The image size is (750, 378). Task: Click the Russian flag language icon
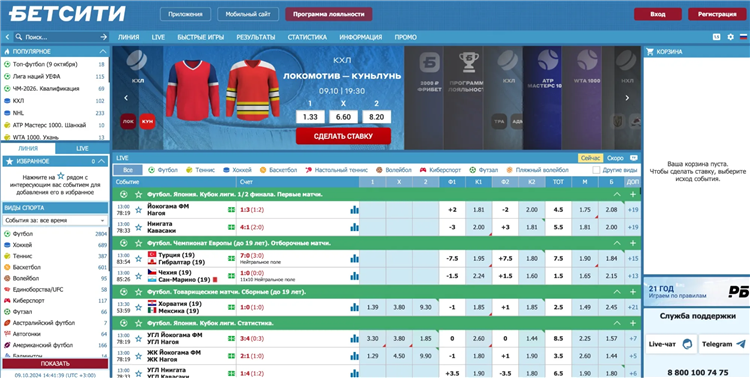pos(743,37)
